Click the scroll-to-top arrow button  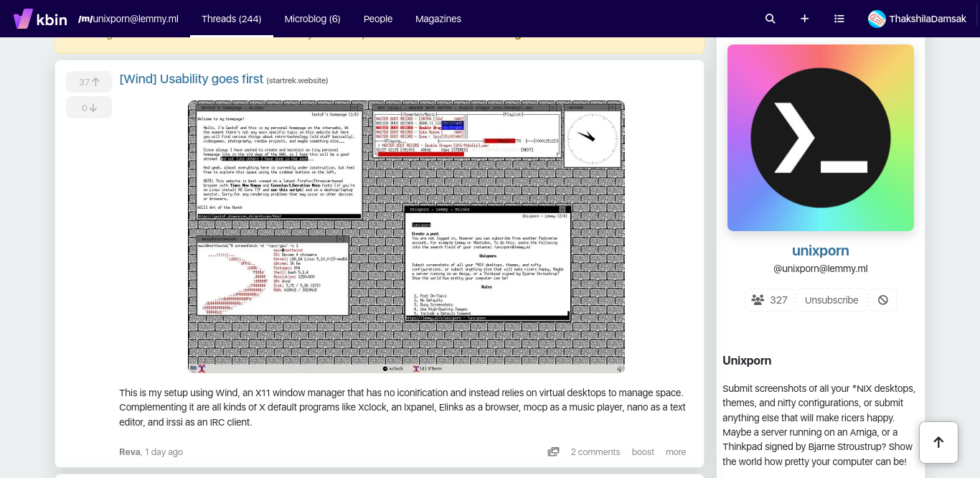click(x=938, y=442)
